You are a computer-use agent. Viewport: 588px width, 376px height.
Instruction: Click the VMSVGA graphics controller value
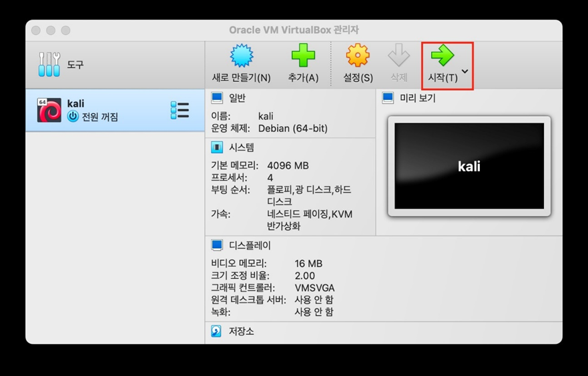[314, 287]
